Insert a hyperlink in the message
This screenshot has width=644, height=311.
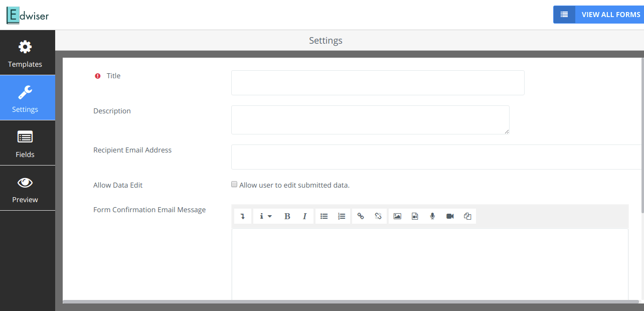(x=361, y=216)
